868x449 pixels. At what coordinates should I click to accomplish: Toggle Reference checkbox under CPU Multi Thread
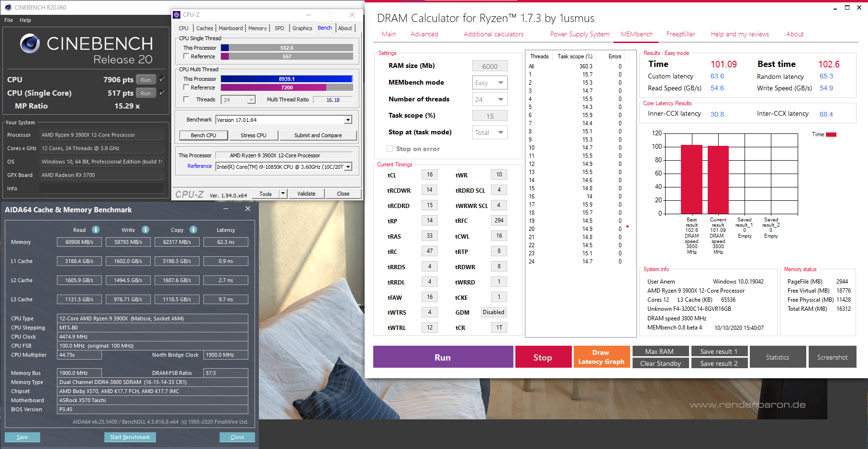pos(186,88)
